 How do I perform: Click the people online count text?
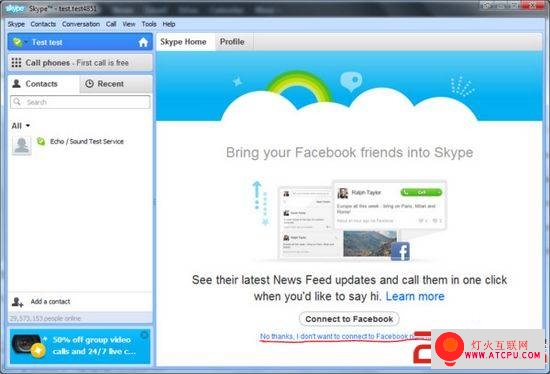tap(45, 318)
